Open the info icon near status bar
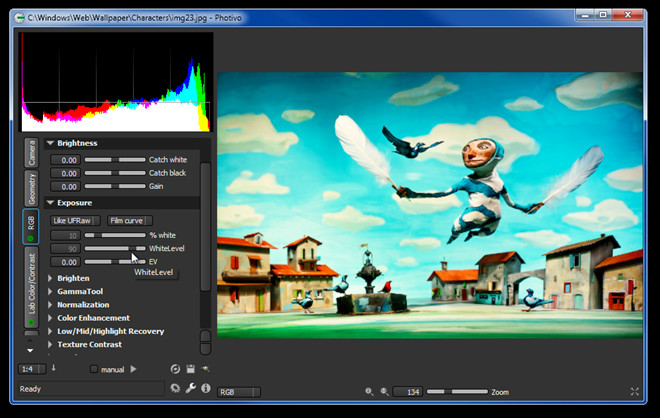The image size is (660, 418). 205,388
